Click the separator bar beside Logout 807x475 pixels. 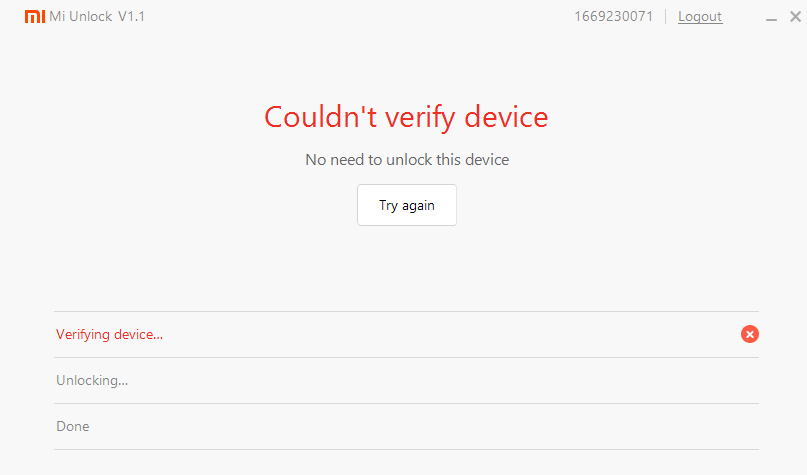click(666, 17)
